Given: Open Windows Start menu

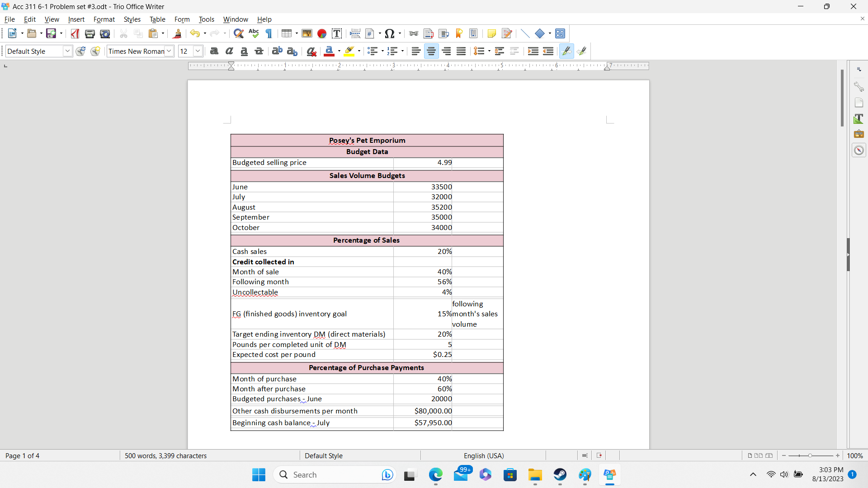Looking at the screenshot, I should [x=259, y=475].
